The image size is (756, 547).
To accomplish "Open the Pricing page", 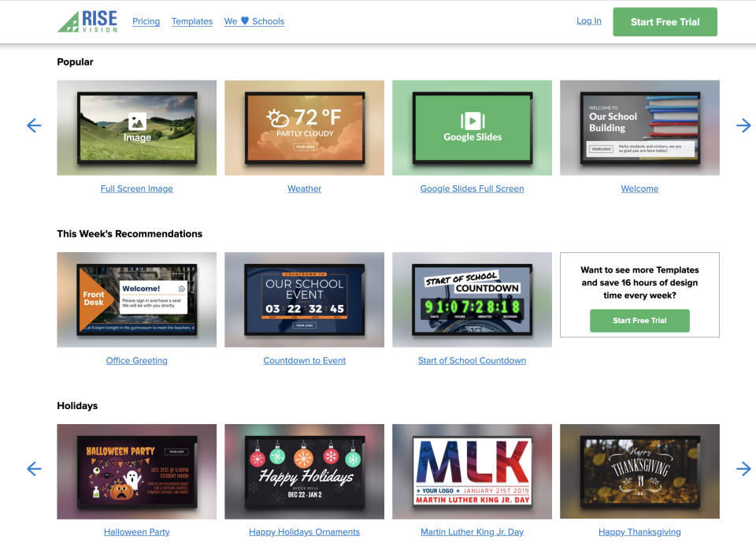I will (x=146, y=21).
